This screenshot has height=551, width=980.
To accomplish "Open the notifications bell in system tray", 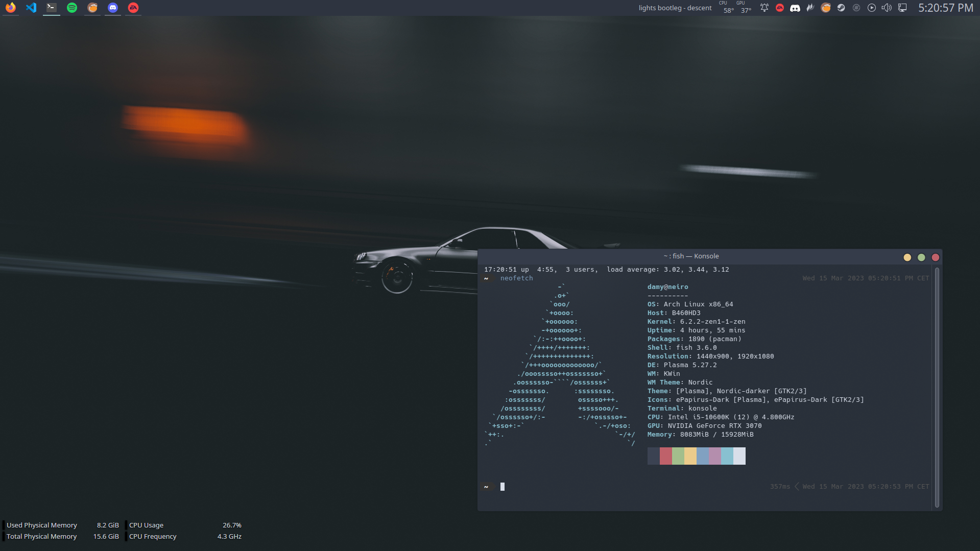I will pos(764,8).
